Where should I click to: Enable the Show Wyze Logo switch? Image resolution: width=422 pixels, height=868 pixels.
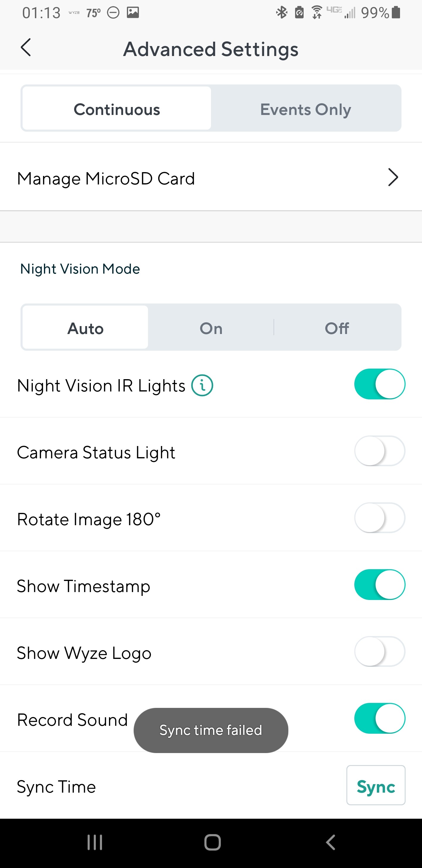380,651
